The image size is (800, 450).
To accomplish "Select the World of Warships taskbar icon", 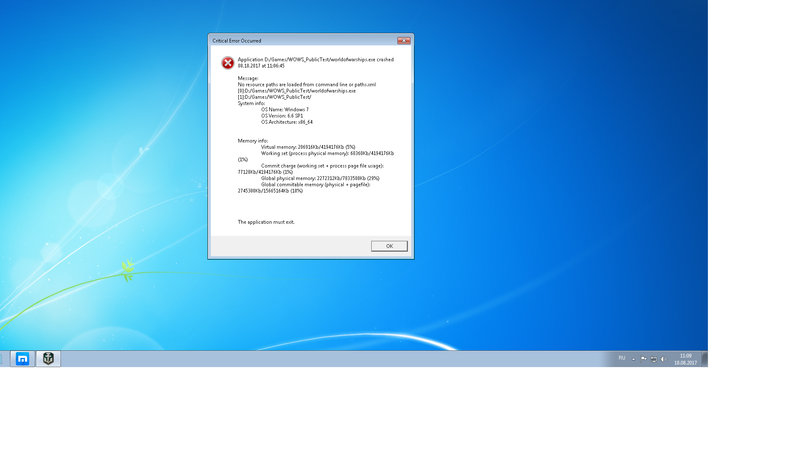I will point(47,359).
